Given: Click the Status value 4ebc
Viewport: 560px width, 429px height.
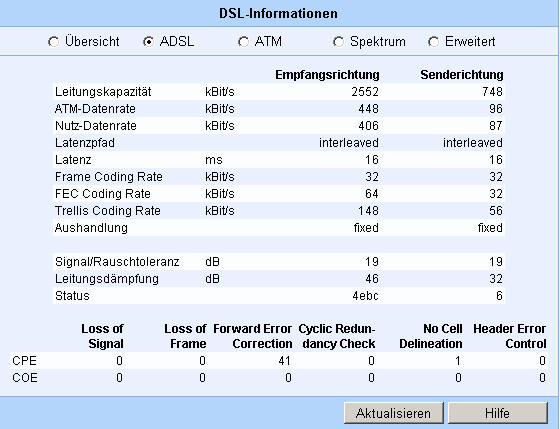Looking at the screenshot, I should pyautogui.click(x=365, y=296).
